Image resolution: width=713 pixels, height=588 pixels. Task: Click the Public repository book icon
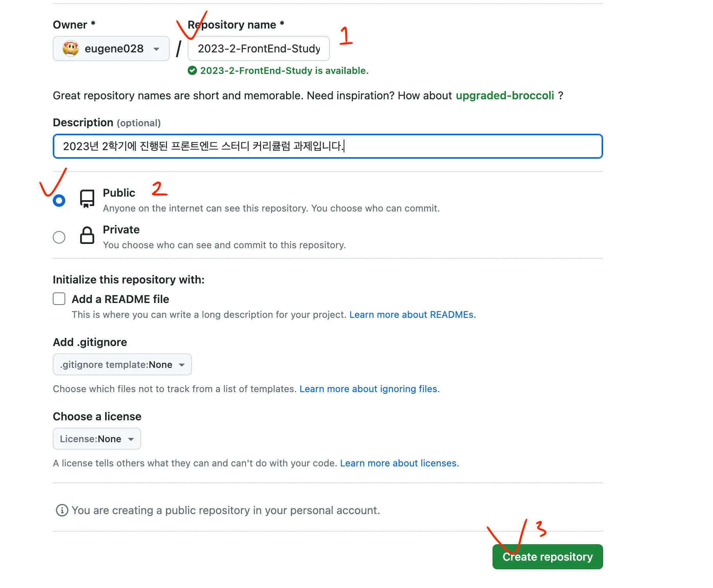click(87, 199)
